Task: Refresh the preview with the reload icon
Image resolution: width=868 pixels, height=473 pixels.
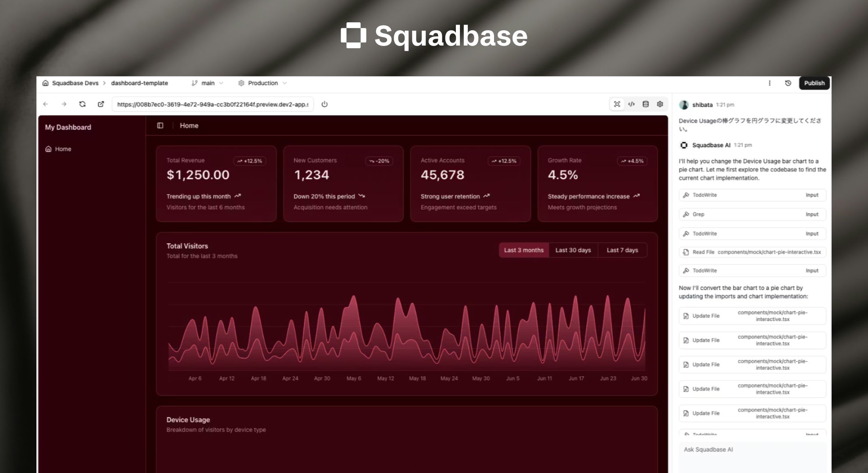Action: pyautogui.click(x=82, y=104)
